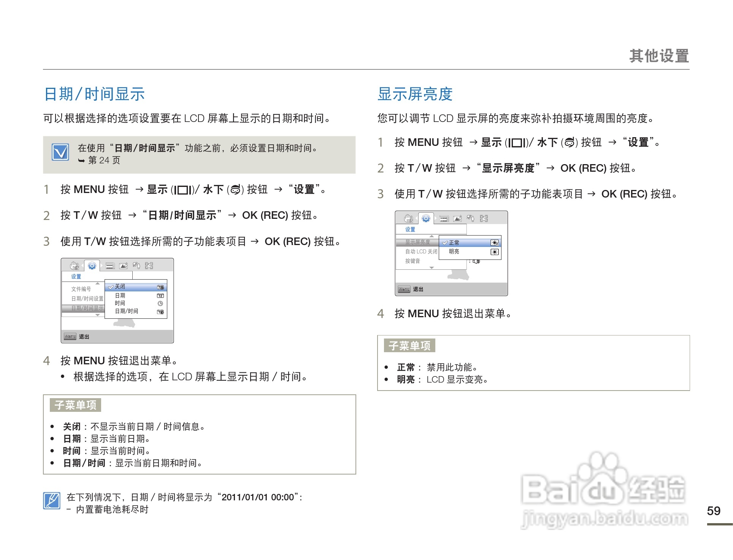Click the up scroll arrow above 显示屏亮度
This screenshot has width=733, height=560.
click(x=432, y=236)
